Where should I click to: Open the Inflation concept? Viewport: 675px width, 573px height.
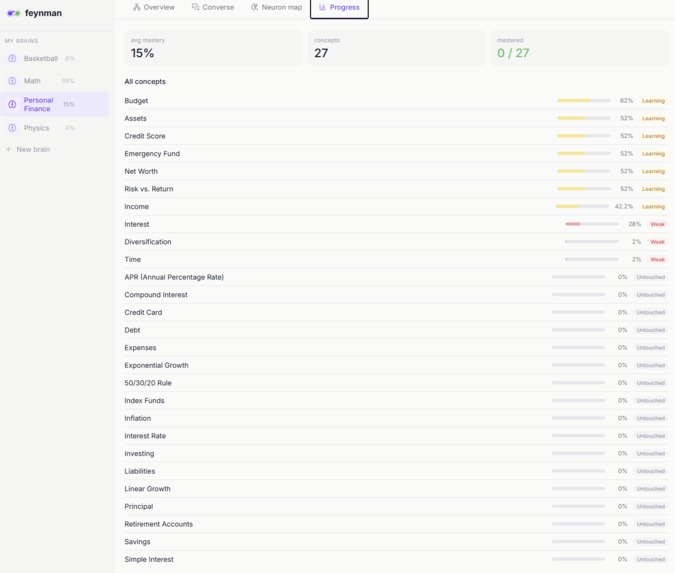pyautogui.click(x=396, y=418)
